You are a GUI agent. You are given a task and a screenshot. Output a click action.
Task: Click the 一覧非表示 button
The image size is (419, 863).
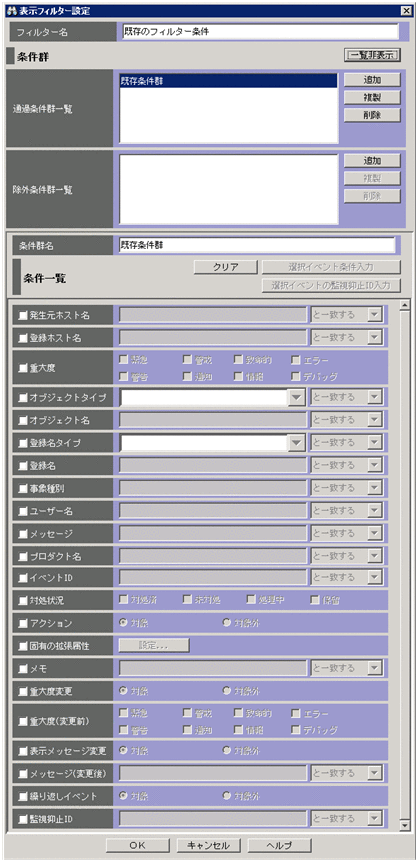tap(372, 55)
